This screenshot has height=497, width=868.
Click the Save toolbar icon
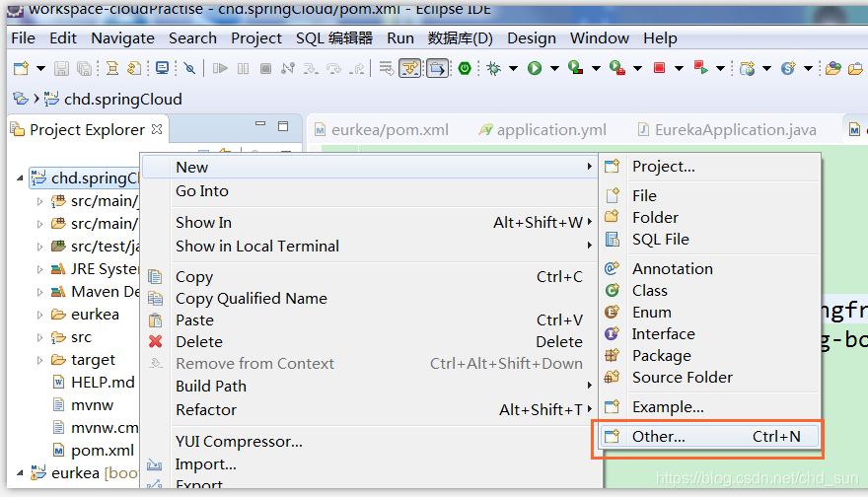(x=61, y=68)
